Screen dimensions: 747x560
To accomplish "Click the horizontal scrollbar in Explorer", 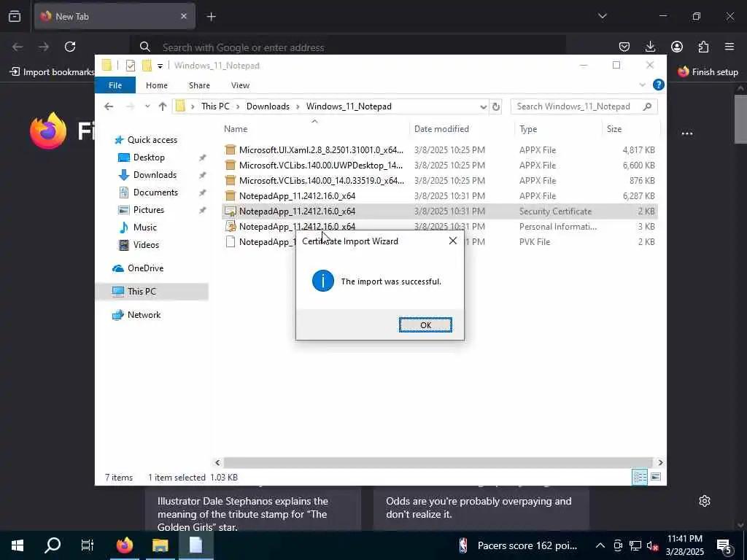I will pos(438,462).
